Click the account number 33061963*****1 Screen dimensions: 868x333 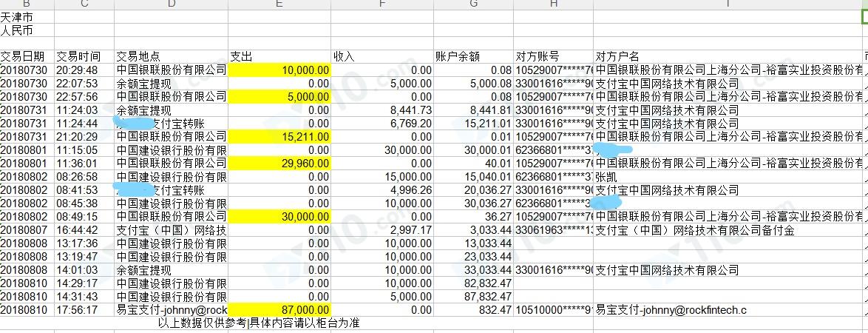554,230
